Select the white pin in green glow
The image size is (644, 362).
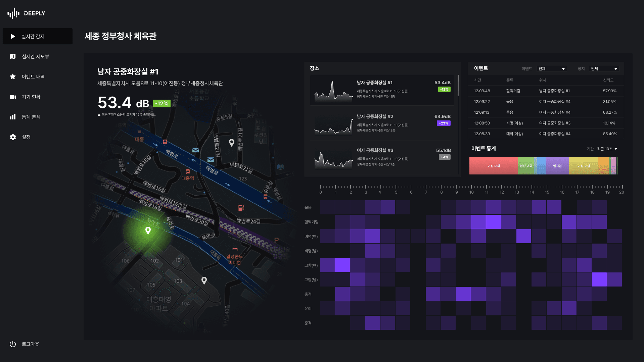click(148, 230)
